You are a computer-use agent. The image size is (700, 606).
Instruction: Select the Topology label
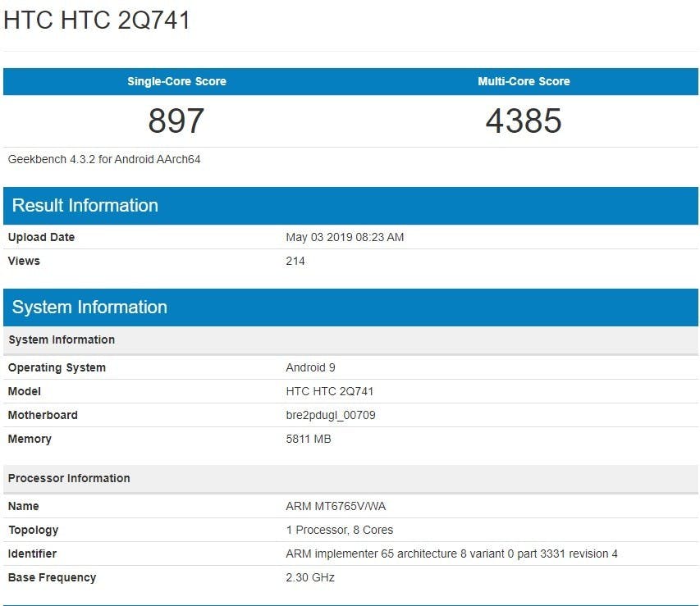pos(33,530)
